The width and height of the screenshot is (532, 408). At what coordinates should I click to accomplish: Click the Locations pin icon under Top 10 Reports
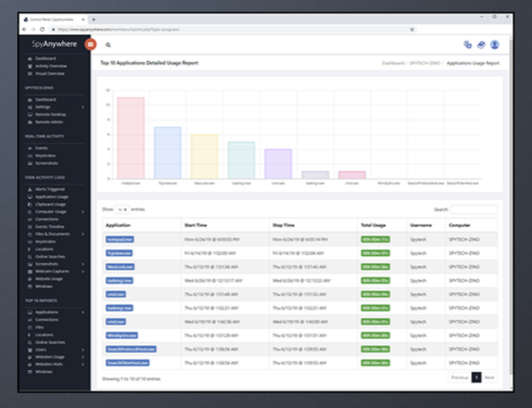(30, 335)
